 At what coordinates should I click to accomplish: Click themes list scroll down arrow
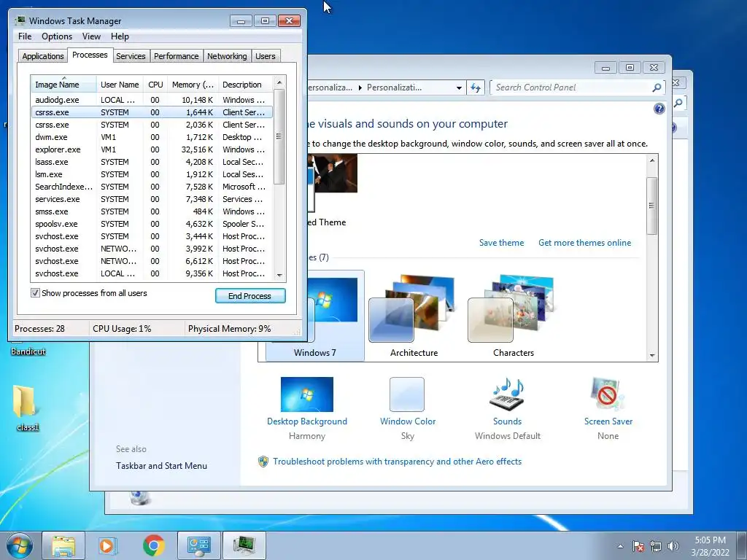click(652, 355)
